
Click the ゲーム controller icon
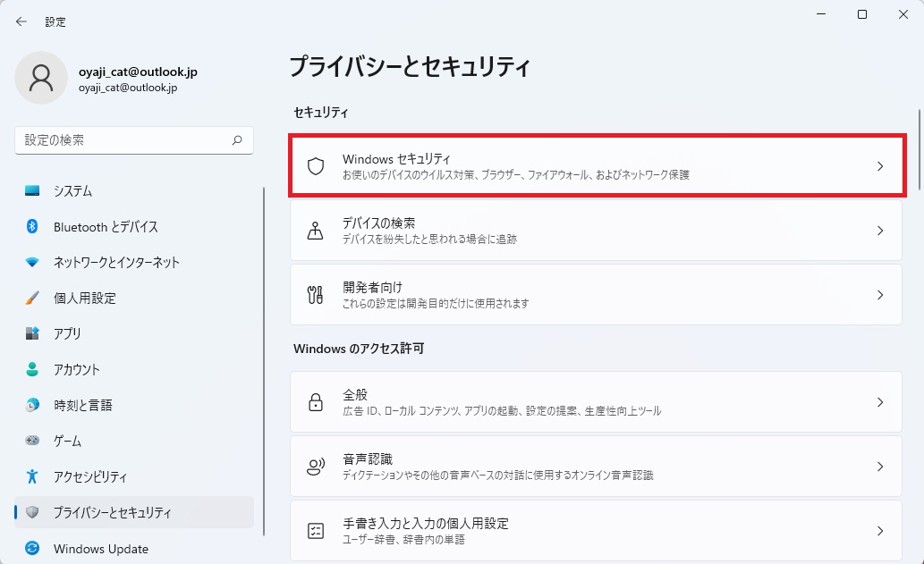click(x=32, y=441)
